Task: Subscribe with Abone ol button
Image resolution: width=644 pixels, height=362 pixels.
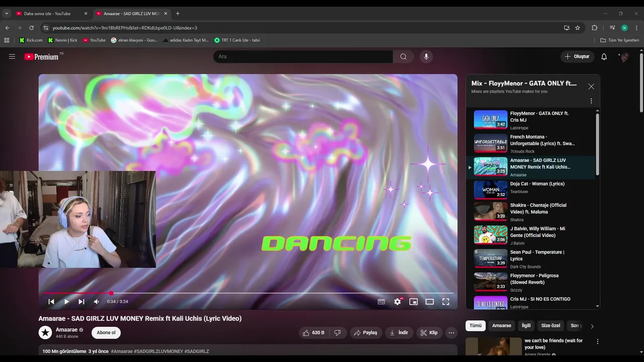Action: 106,333
